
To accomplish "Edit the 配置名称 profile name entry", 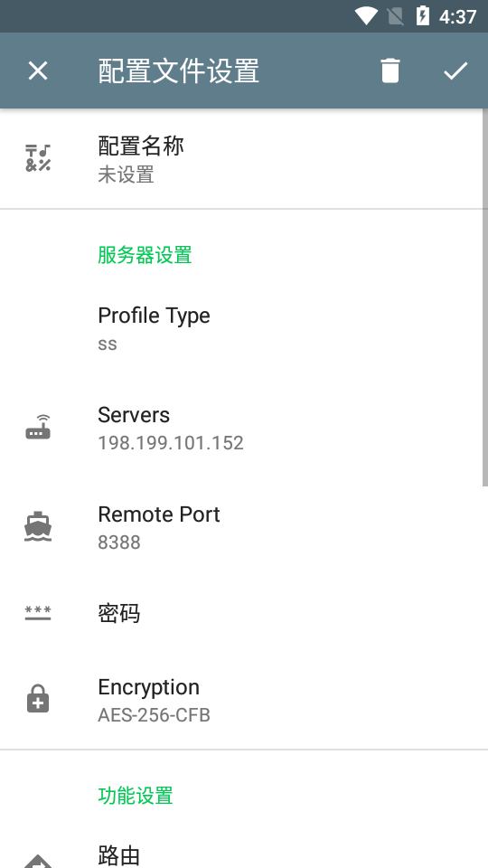I will [x=244, y=158].
